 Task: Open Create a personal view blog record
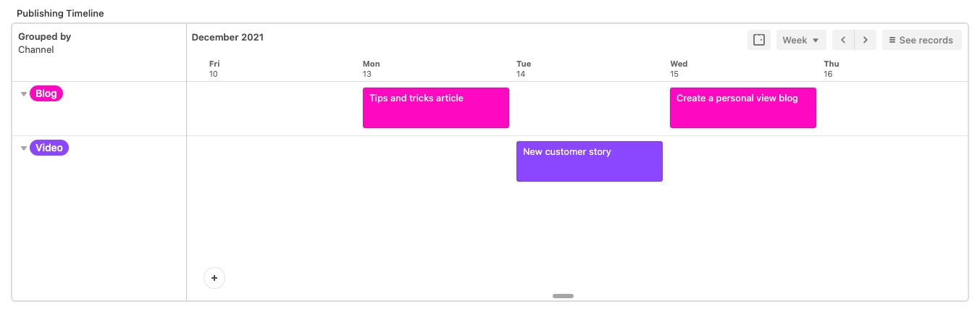click(743, 108)
